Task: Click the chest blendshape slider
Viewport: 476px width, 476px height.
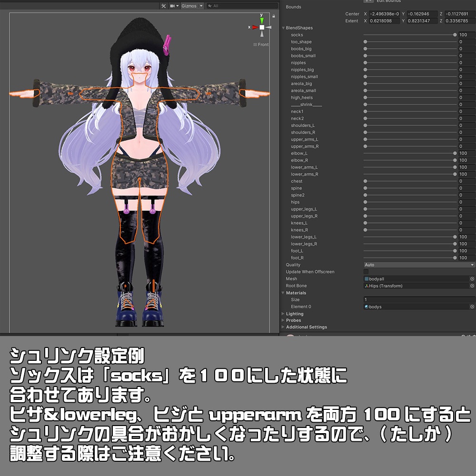Action: click(x=410, y=181)
